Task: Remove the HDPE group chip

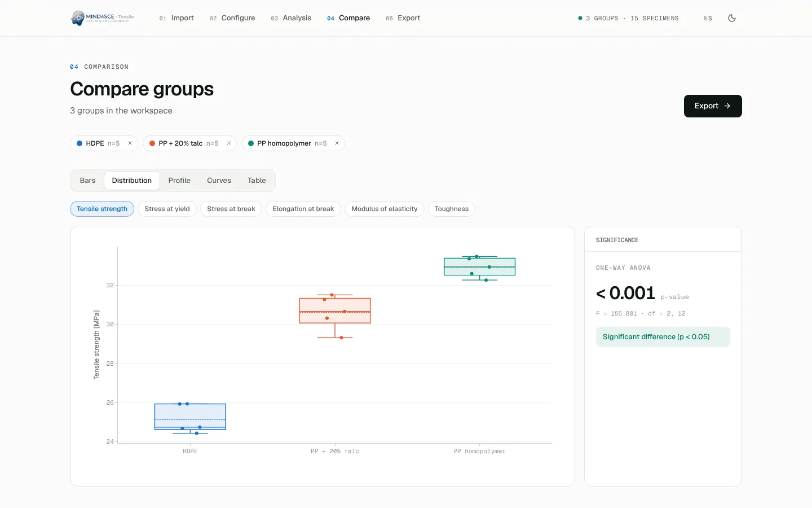Action: (130, 143)
